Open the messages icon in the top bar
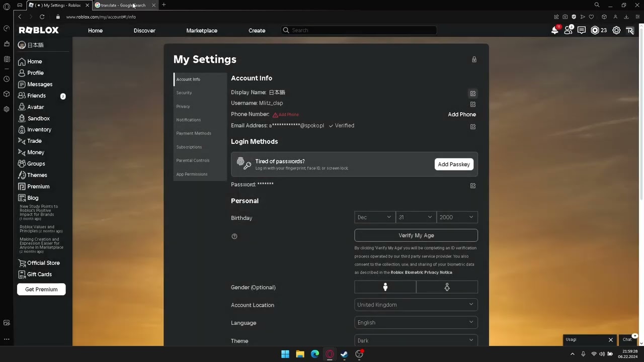Image resolution: width=644 pixels, height=362 pixels. [x=582, y=30]
